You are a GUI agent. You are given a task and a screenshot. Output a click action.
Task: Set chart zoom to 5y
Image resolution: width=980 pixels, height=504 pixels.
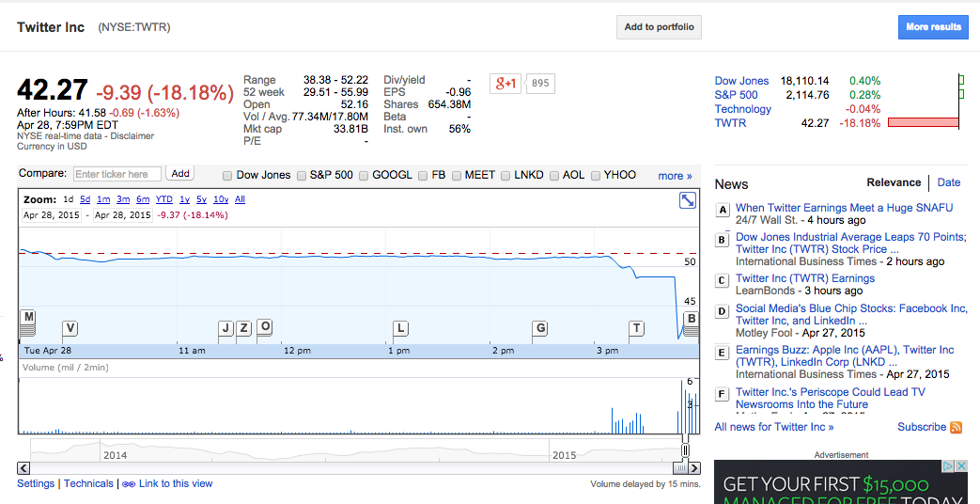(x=201, y=199)
